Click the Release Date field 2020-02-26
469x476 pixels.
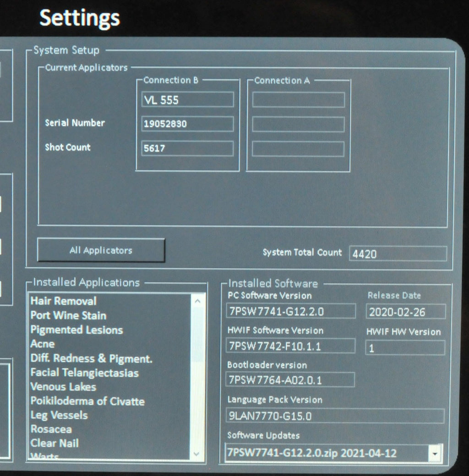point(406,312)
